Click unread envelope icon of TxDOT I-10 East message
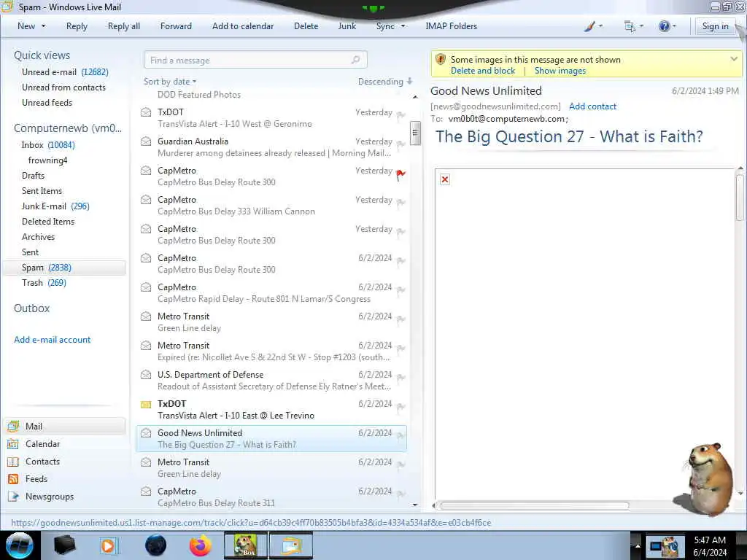The image size is (747, 560). point(146,404)
